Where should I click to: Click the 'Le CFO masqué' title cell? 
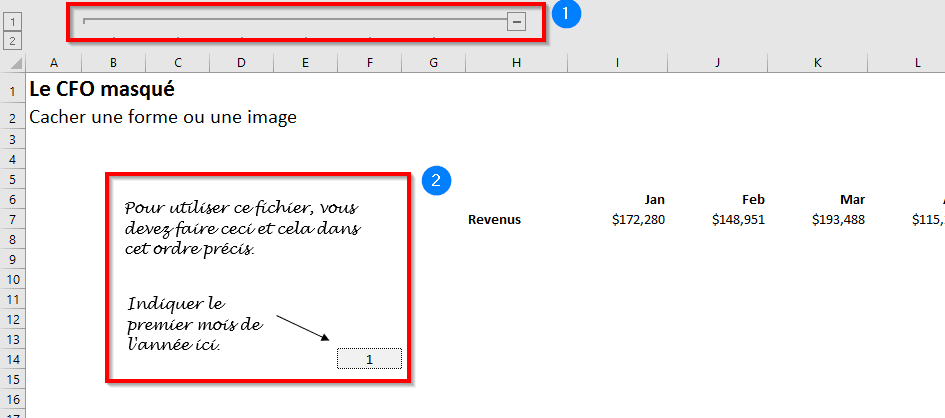102,89
